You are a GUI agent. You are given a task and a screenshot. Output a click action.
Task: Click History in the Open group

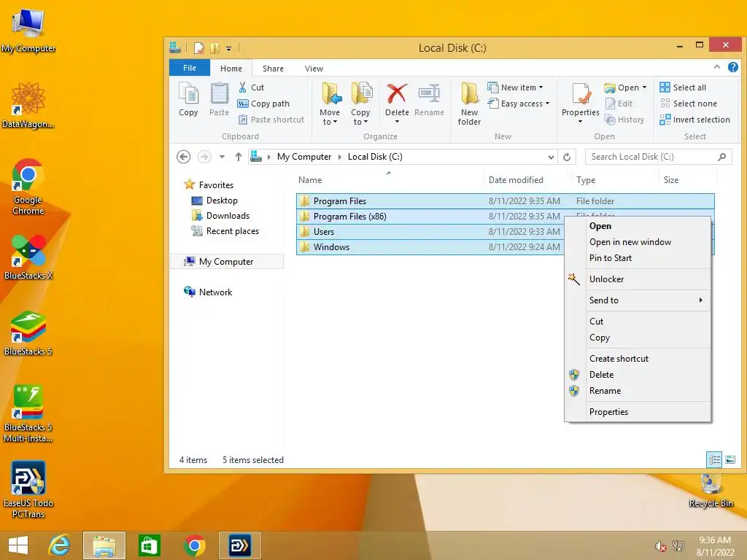[x=624, y=120]
